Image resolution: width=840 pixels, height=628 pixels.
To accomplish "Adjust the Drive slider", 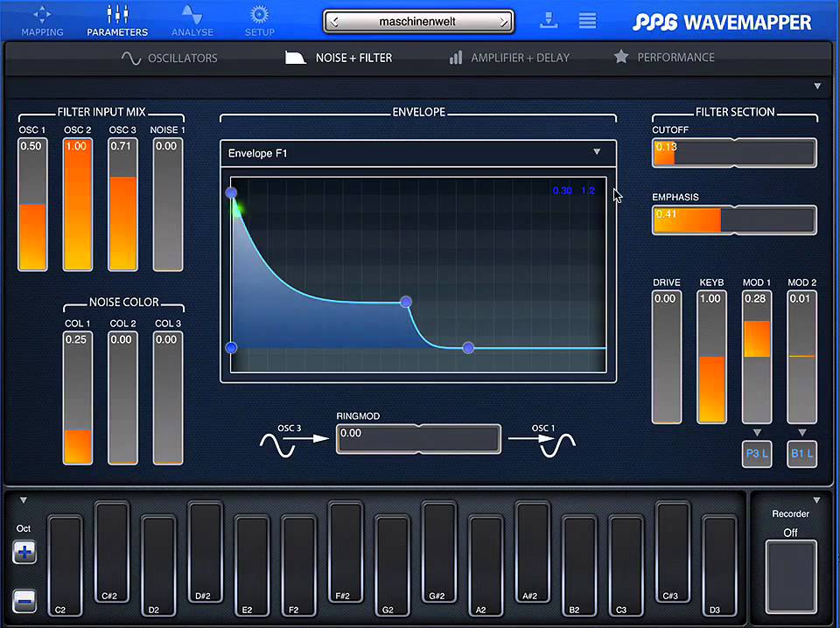I will [x=667, y=357].
